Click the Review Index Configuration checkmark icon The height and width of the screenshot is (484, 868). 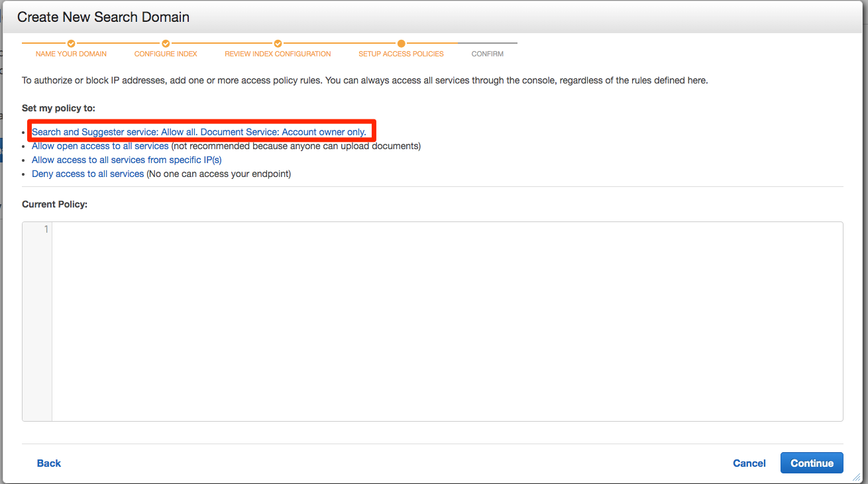pos(278,44)
